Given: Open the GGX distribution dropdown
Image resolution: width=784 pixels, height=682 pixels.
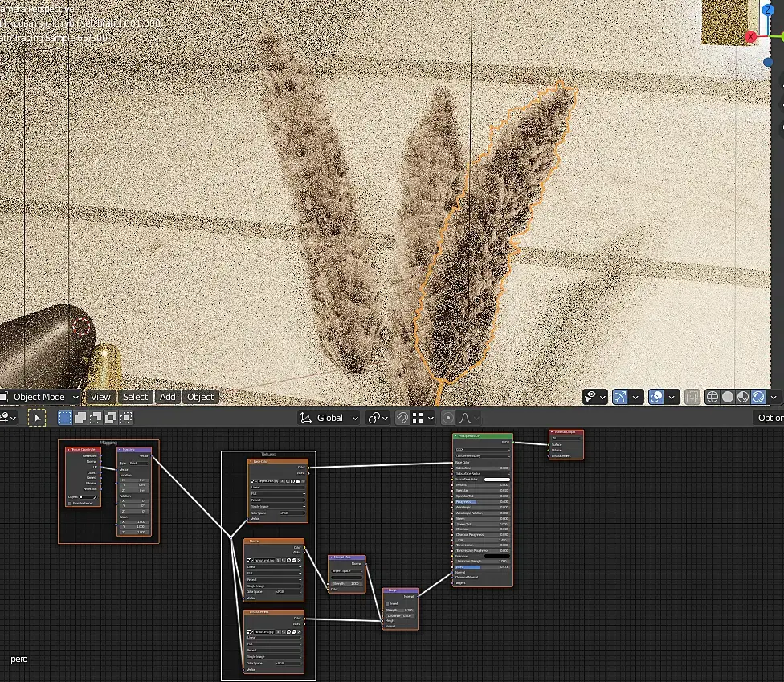Looking at the screenshot, I should coord(483,450).
